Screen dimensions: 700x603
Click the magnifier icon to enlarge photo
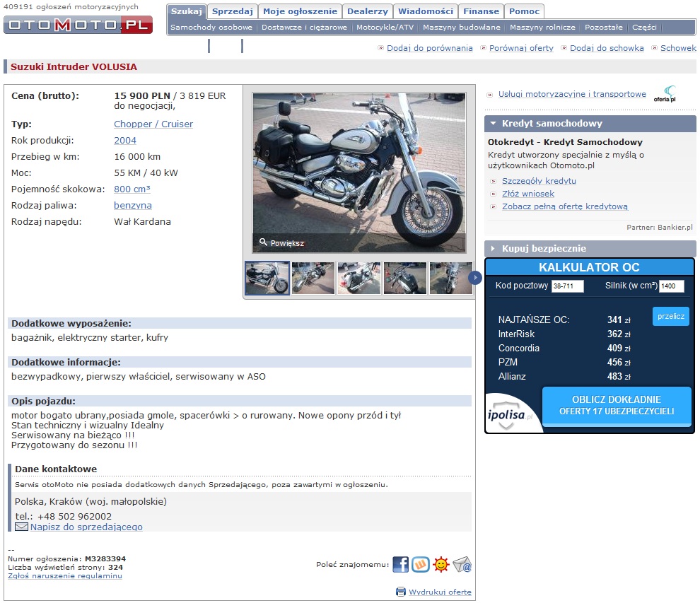(264, 242)
